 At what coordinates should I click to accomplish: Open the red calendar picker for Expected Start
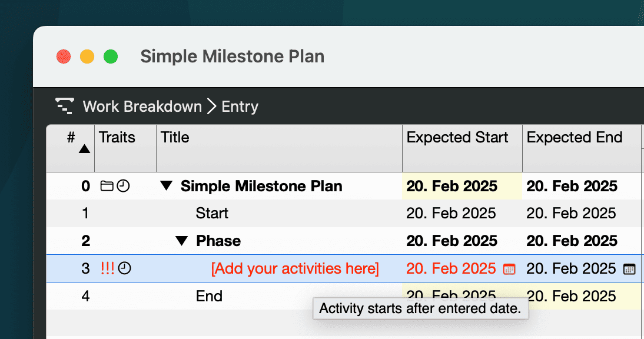[x=510, y=268]
